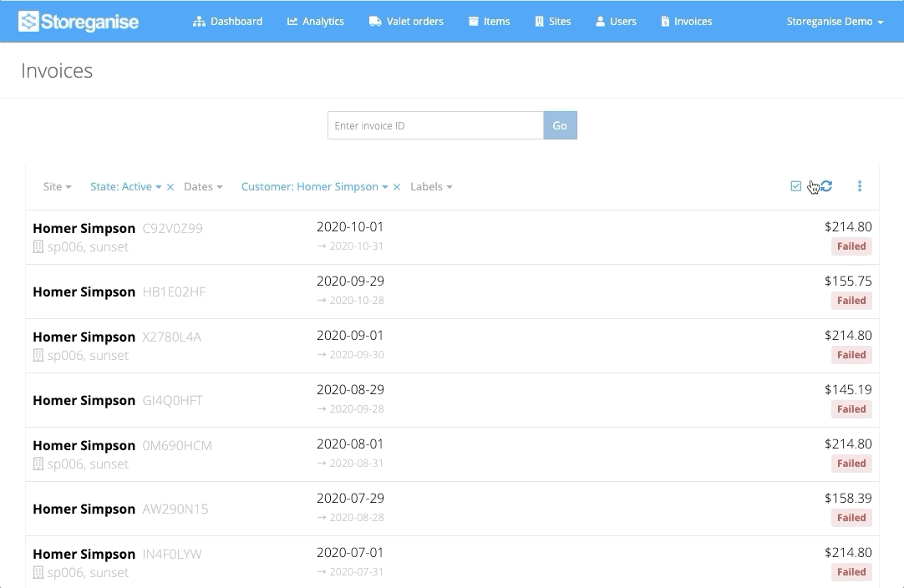Click the $158.39 amount
The image size is (904, 588).
(848, 498)
